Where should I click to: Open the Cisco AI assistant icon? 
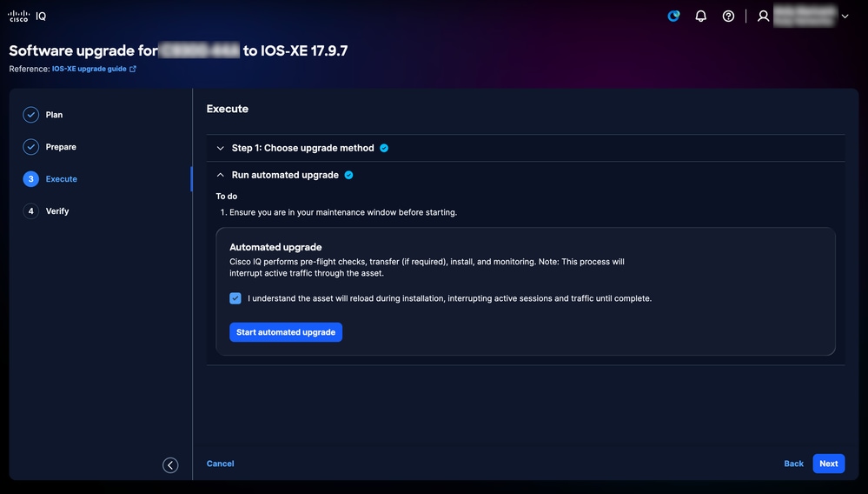click(673, 16)
